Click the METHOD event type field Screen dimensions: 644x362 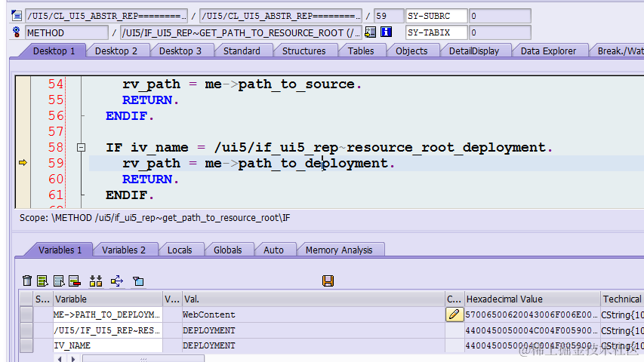pyautogui.click(x=66, y=32)
